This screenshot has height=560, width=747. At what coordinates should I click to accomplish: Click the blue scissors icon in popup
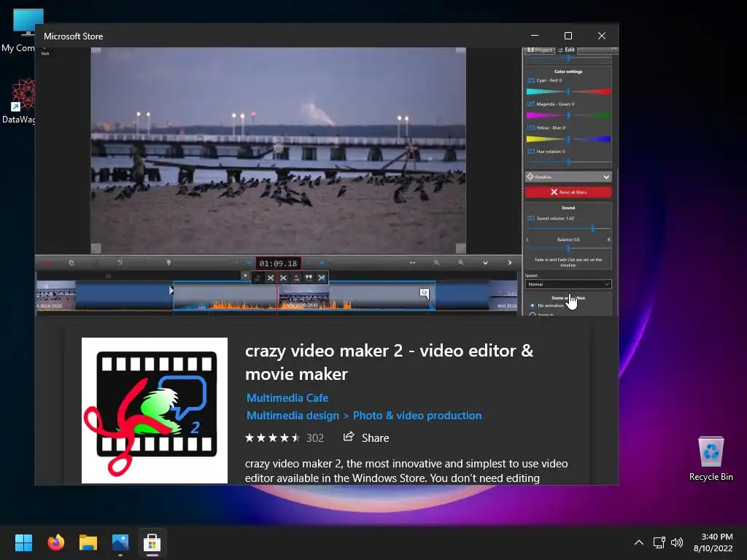tap(322, 278)
